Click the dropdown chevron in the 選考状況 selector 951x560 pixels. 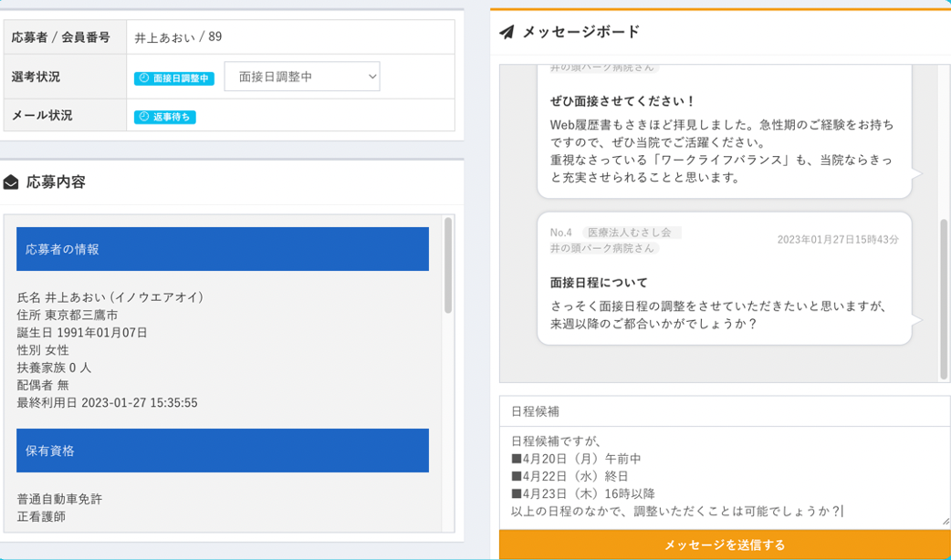(372, 78)
